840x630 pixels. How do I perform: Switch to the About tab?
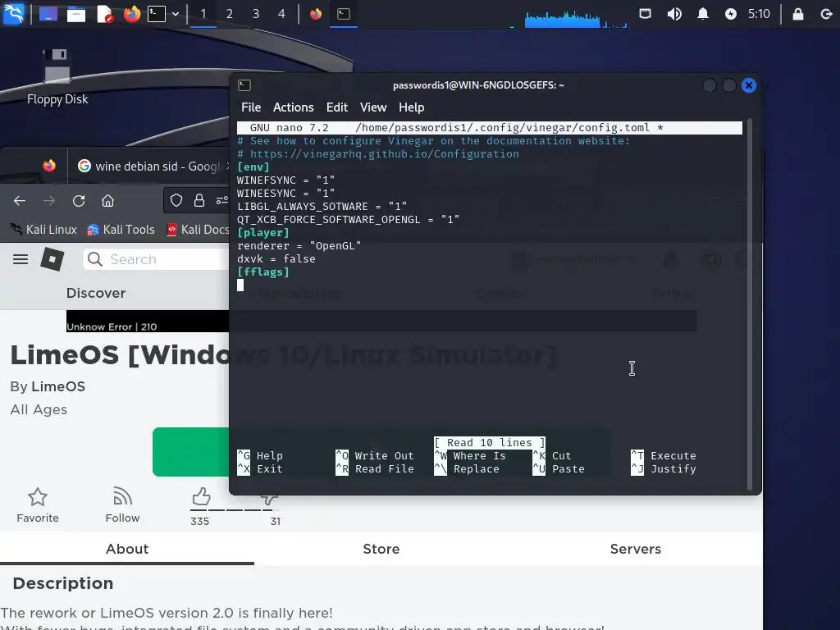click(x=127, y=549)
